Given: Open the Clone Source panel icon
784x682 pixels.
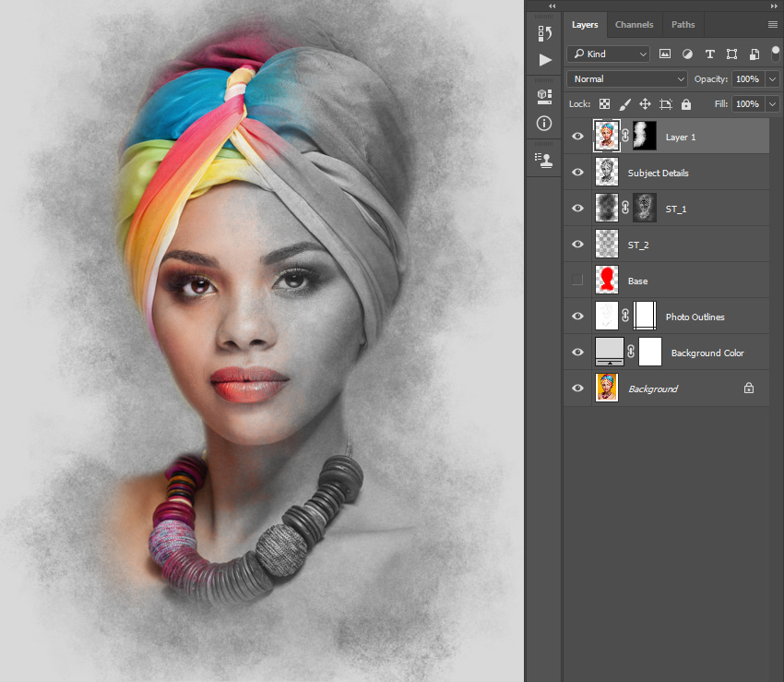Looking at the screenshot, I should click(544, 160).
